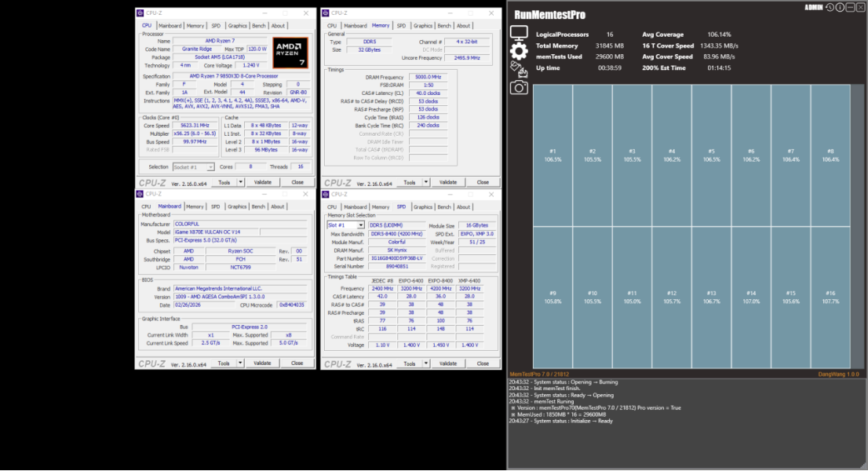Click the Core Speed value 5623.31 MHz
This screenshot has height=471, width=868.
tap(195, 126)
